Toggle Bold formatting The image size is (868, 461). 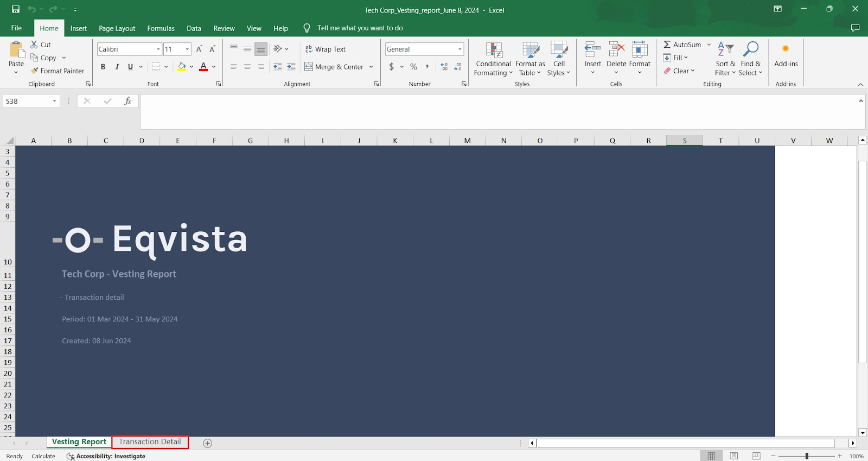pos(103,66)
